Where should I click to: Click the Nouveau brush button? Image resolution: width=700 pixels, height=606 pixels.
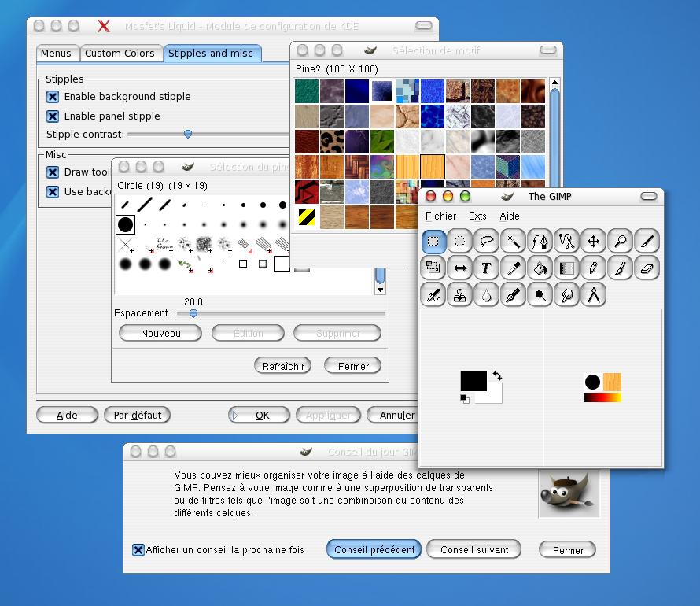tap(160, 333)
